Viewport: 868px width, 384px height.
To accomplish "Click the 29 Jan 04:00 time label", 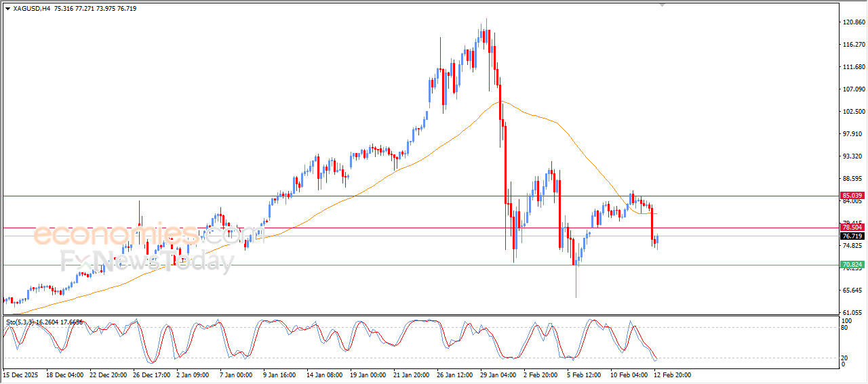I will [499, 375].
